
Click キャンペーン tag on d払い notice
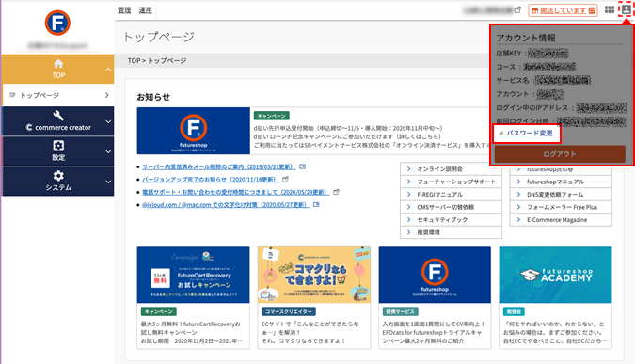[x=271, y=116]
